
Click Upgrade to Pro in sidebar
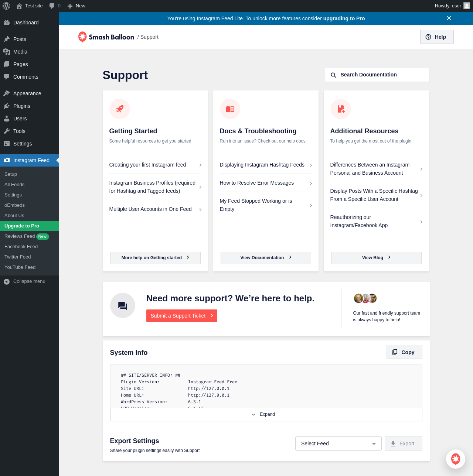click(30, 226)
